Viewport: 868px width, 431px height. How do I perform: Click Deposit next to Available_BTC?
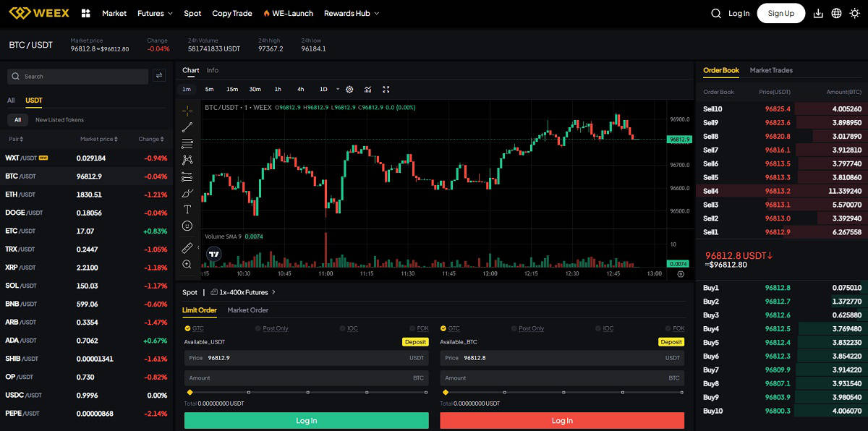coord(671,341)
